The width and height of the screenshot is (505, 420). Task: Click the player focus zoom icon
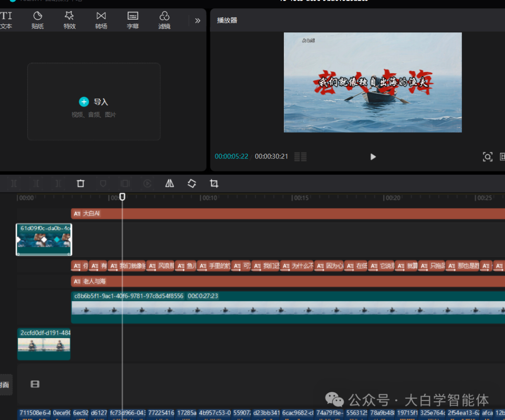tap(487, 157)
